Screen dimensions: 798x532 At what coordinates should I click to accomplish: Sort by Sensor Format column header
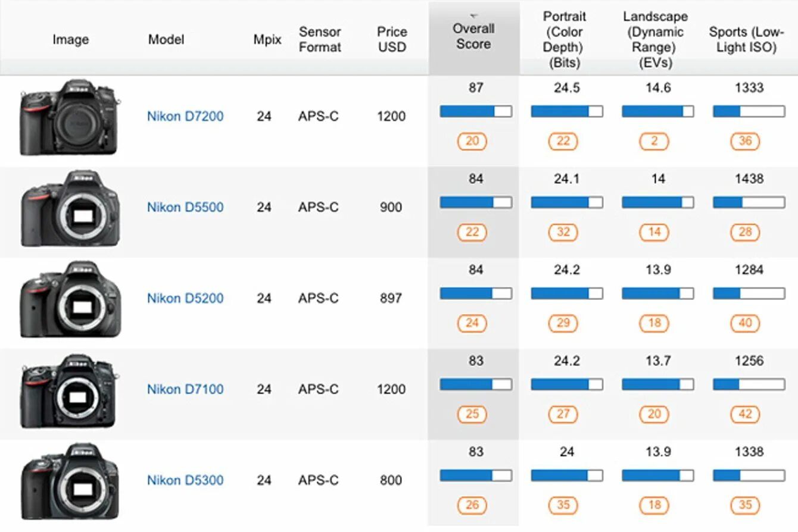[x=320, y=39]
